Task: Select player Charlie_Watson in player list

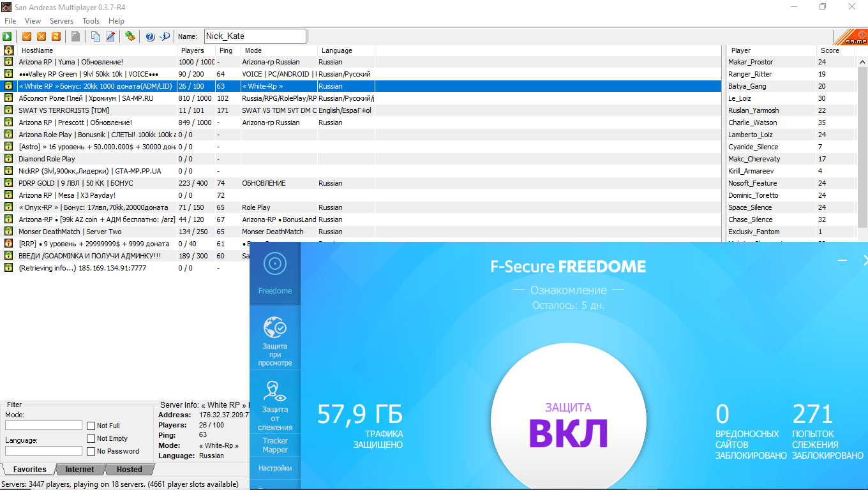Action: coord(791,122)
